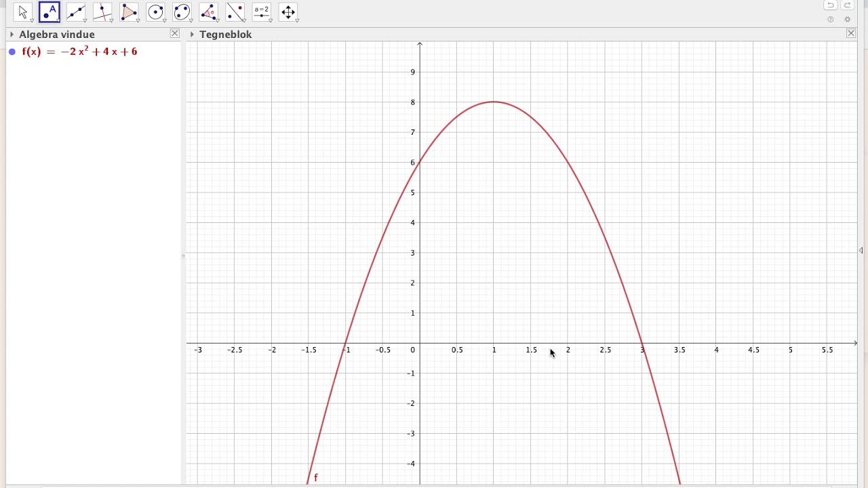Viewport: 868px width, 488px height.
Task: Click y-axis label -4
Action: [412, 464]
